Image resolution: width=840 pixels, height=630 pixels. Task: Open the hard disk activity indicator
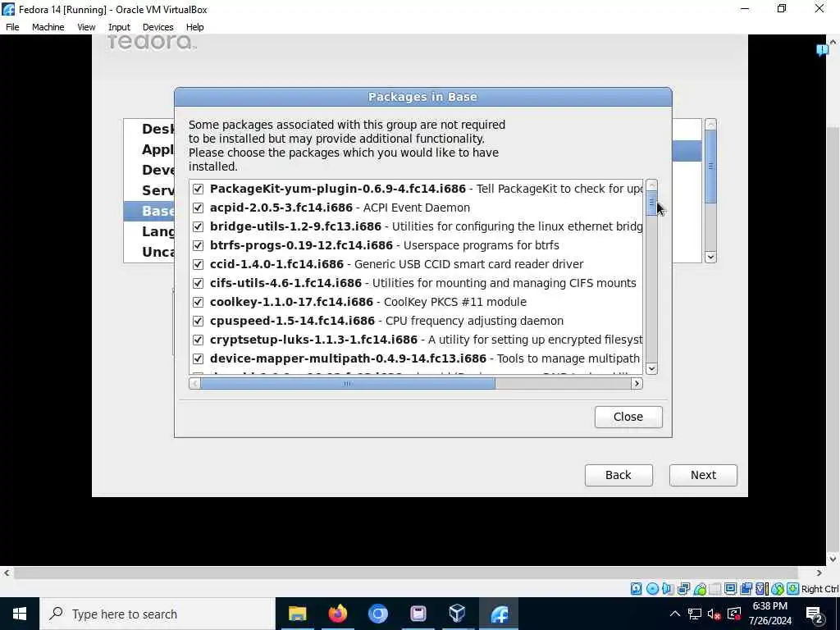636,589
